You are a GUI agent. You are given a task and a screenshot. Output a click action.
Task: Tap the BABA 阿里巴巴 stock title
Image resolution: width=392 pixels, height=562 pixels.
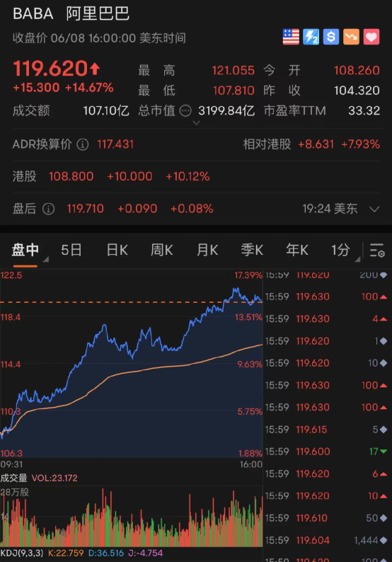71,14
